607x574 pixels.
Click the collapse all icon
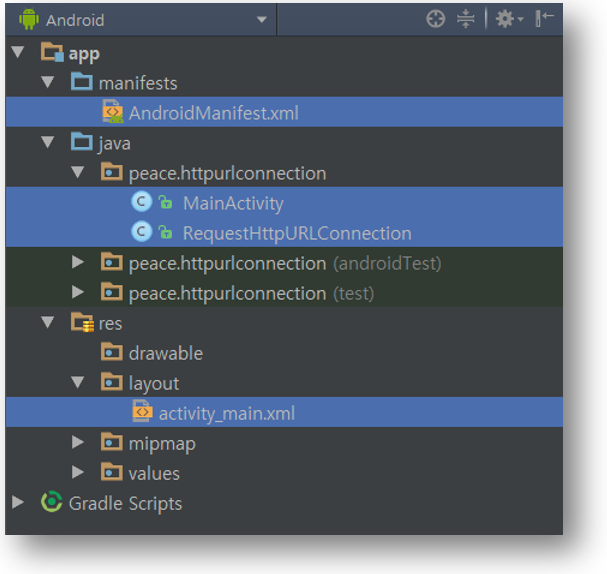pyautogui.click(x=465, y=19)
